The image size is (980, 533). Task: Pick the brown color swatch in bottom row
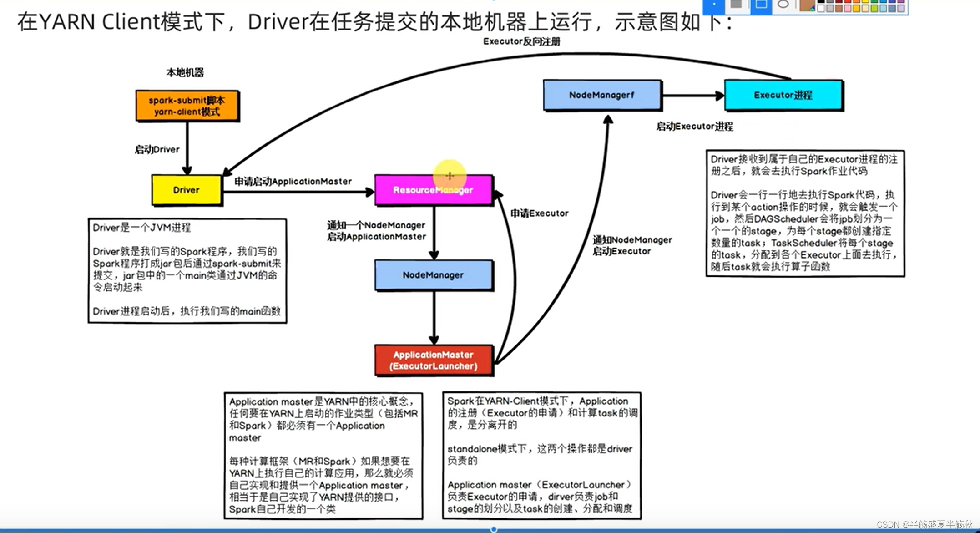(x=839, y=8)
